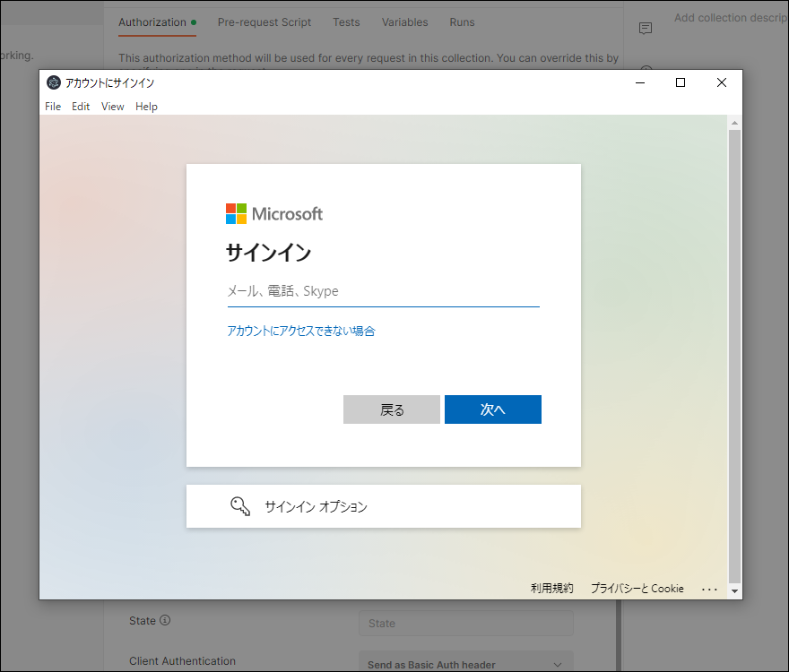Open サインイン オプション
The height and width of the screenshot is (672, 789).
[384, 506]
